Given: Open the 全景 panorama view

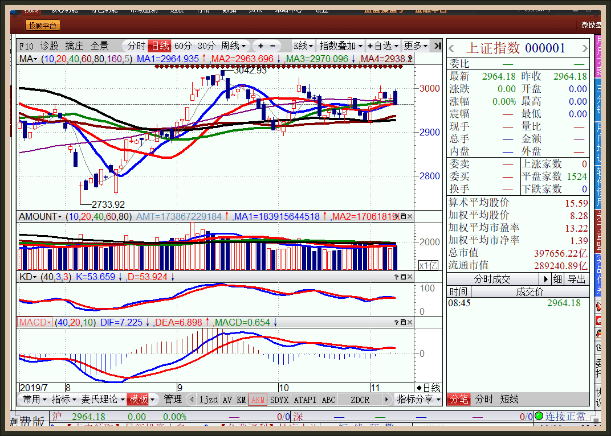Looking at the screenshot, I should (99, 46).
